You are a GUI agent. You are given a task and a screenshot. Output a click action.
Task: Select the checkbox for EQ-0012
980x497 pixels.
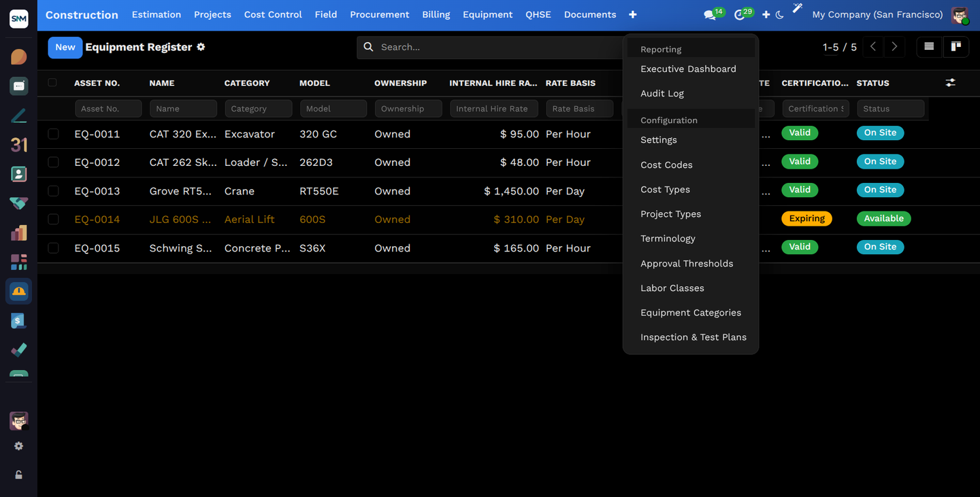pos(53,162)
